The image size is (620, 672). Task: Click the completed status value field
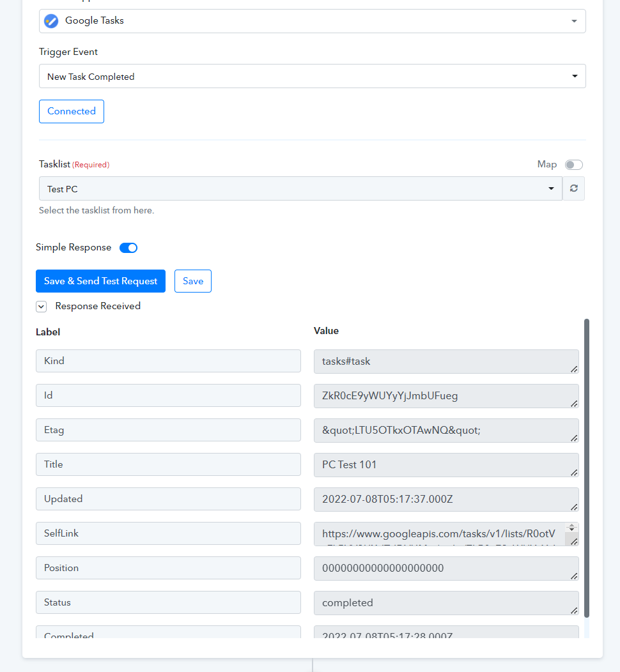446,603
